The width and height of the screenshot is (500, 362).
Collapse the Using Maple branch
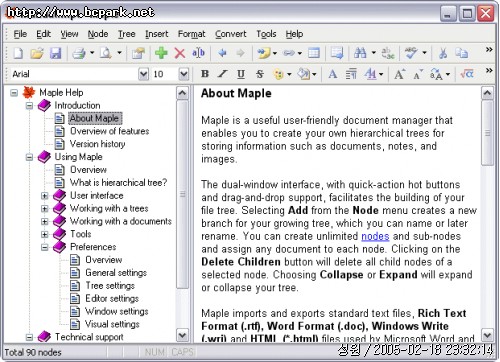point(29,157)
